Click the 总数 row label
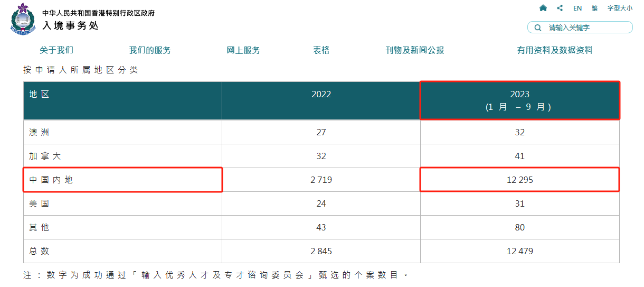This screenshot has height=287, width=644. point(39,251)
